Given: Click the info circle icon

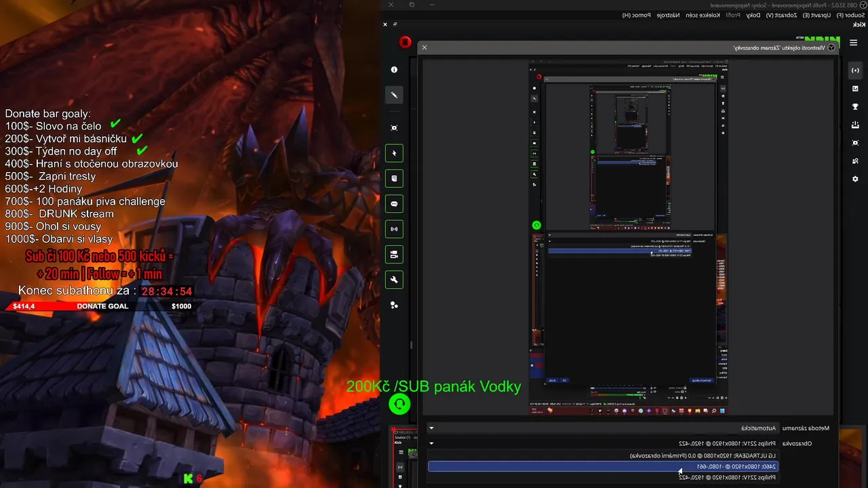Looking at the screenshot, I should pyautogui.click(x=394, y=70).
